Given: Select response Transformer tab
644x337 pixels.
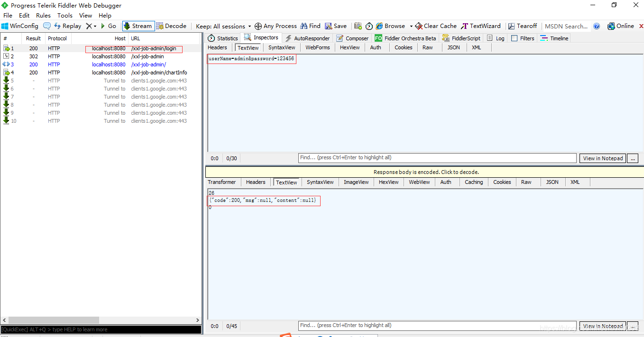Looking at the screenshot, I should pyautogui.click(x=221, y=182).
